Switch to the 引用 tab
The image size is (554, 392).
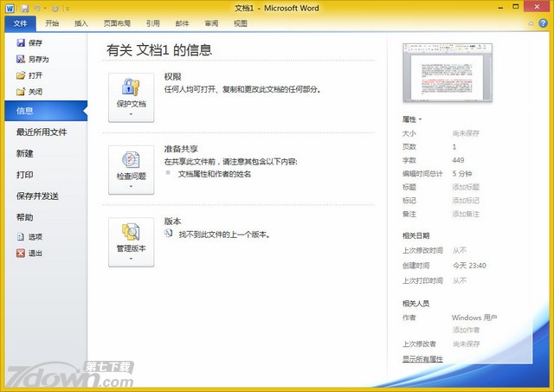coord(153,23)
